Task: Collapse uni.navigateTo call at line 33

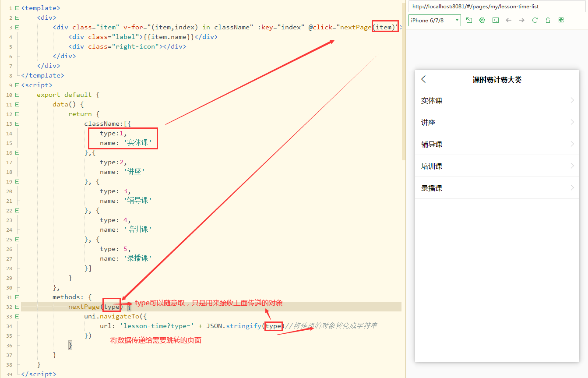Action: tap(17, 316)
